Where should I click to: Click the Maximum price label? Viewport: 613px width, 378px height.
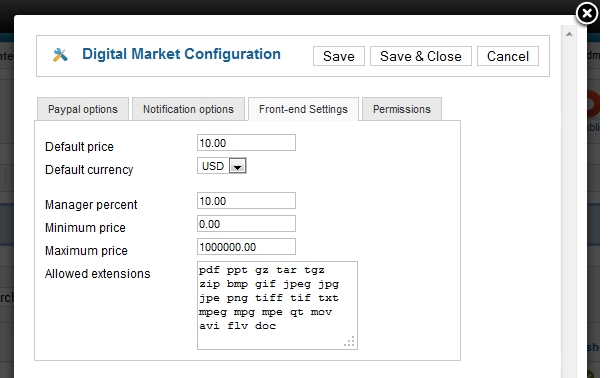[86, 251]
